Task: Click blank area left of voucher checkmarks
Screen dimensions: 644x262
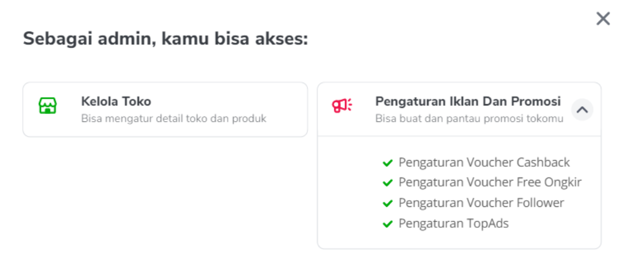Action: [350, 192]
